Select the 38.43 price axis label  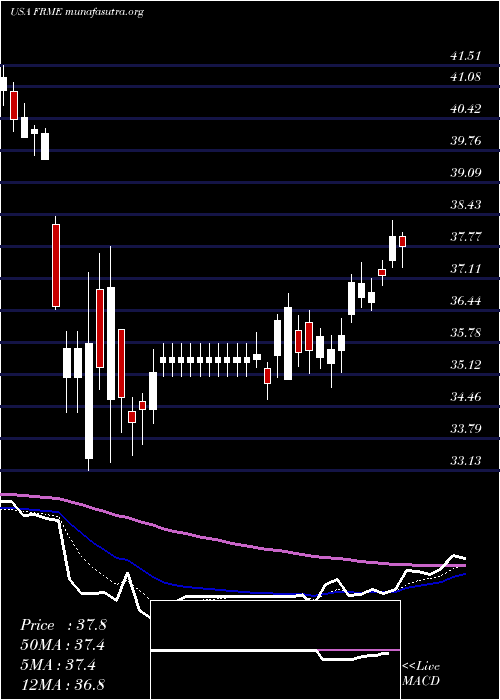[466, 205]
